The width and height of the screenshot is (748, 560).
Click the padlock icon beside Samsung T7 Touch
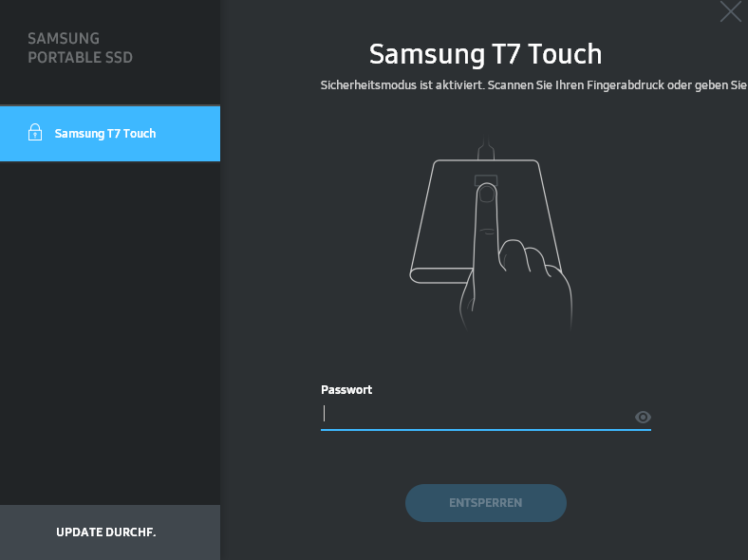point(35,133)
